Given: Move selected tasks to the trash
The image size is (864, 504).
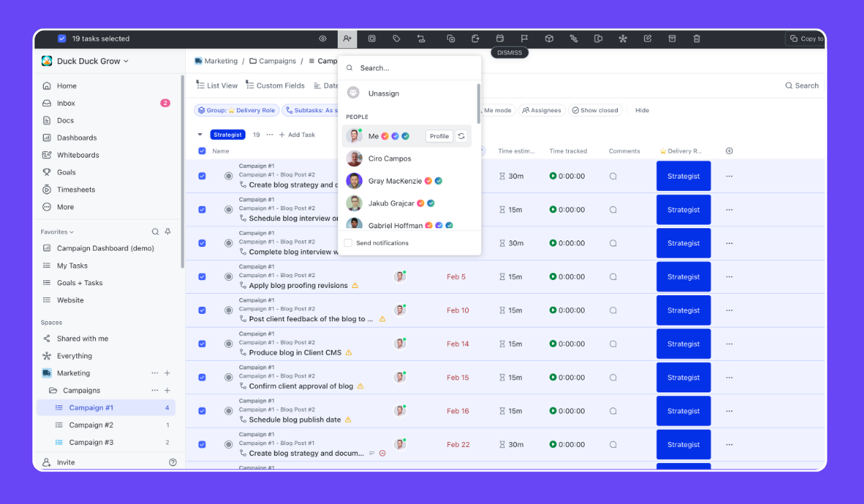Looking at the screenshot, I should (696, 38).
